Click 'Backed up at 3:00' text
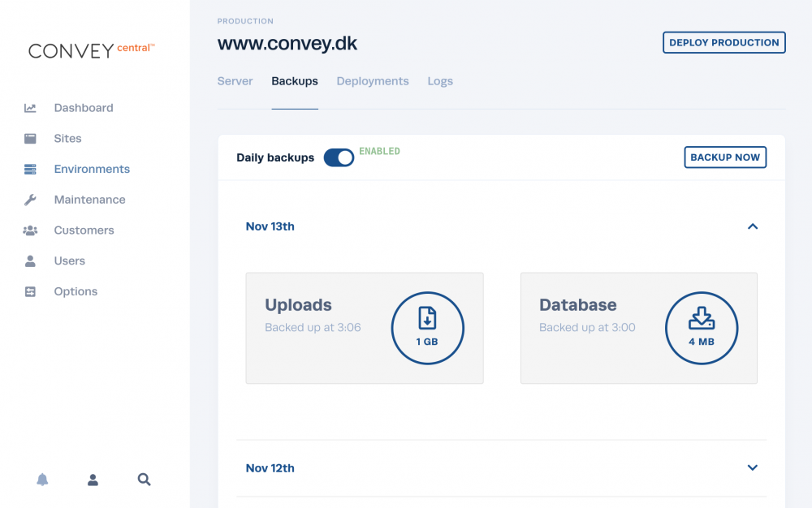This screenshot has width=812, height=508. (587, 328)
